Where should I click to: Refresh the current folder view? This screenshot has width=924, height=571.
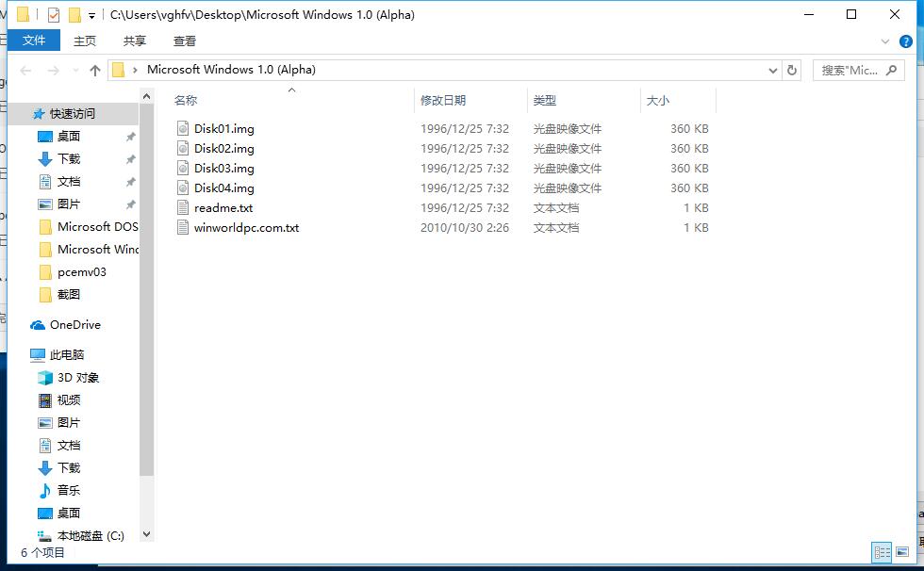(792, 71)
